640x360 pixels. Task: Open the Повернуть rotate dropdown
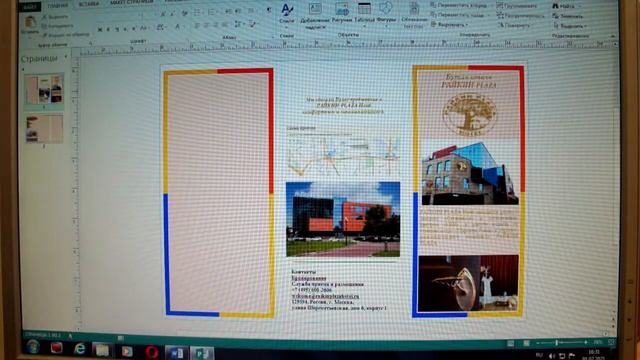point(514,25)
